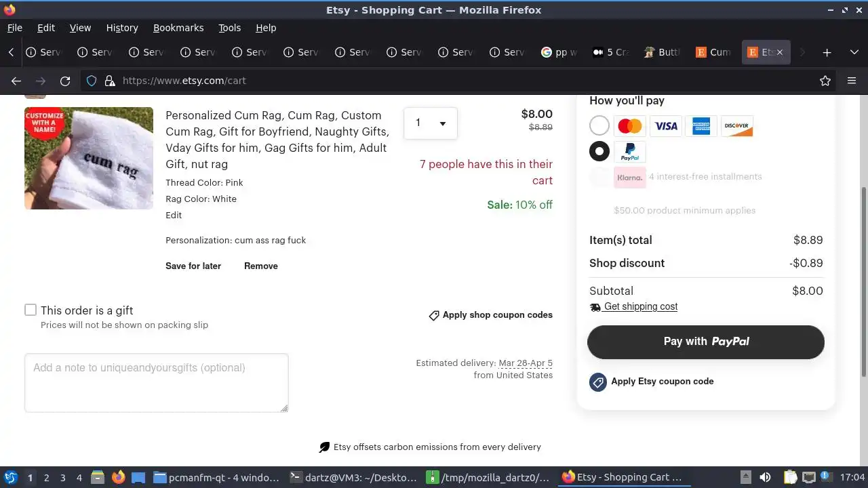Viewport: 868px width, 488px height.
Task: Open the Tools menu
Action: click(x=230, y=28)
